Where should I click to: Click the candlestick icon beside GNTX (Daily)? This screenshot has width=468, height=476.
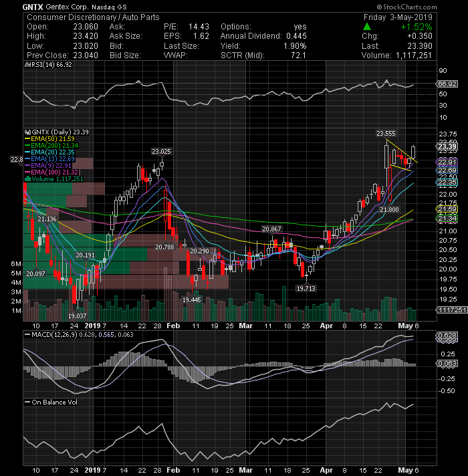28,132
